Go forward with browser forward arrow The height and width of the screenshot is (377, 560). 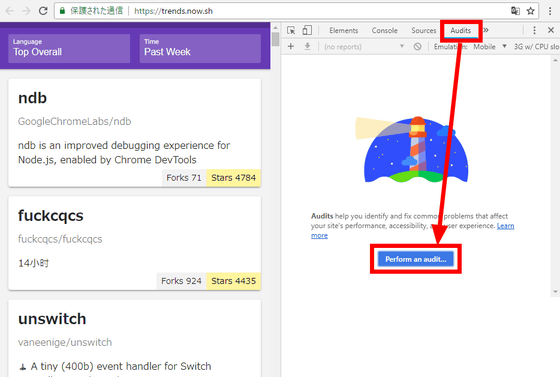pos(26,11)
